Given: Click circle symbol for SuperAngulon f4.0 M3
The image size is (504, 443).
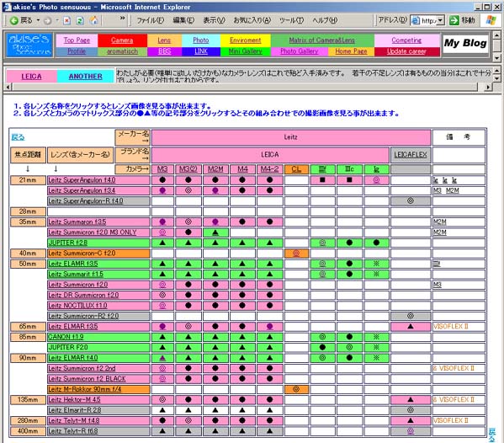Looking at the screenshot, I should tap(162, 180).
